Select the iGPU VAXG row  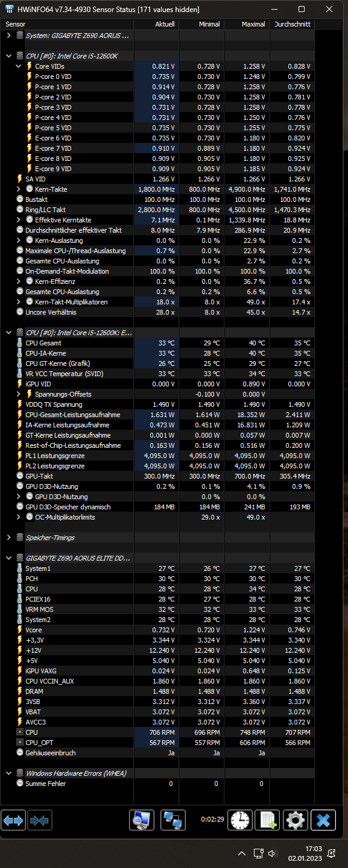coord(157,671)
